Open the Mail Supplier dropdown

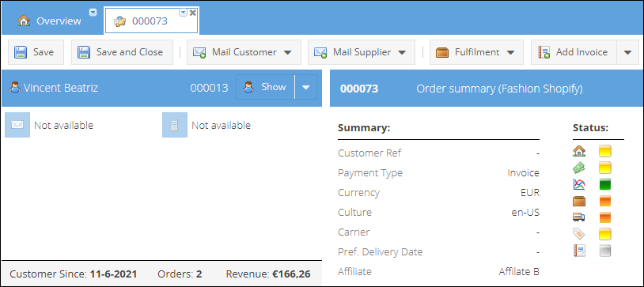tap(362, 52)
